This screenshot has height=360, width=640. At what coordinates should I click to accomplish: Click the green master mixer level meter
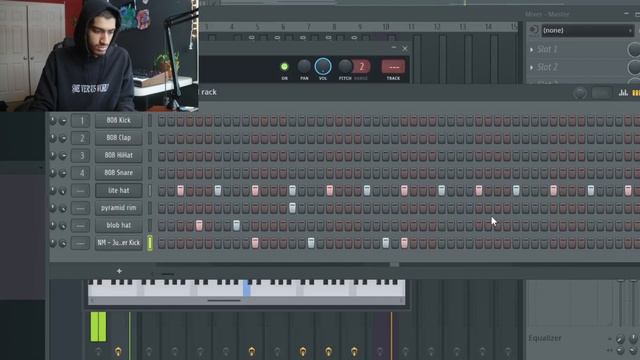[98, 327]
